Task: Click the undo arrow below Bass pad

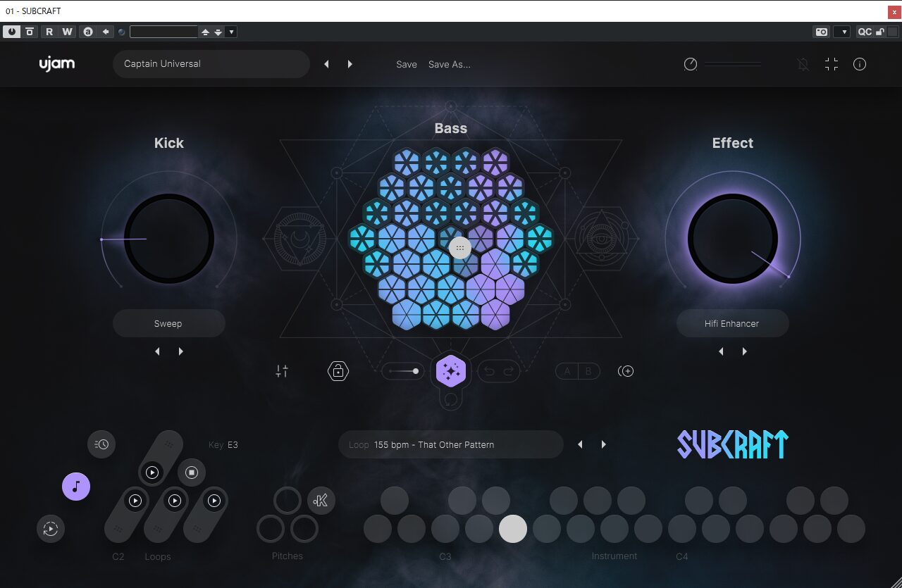Action: click(489, 371)
